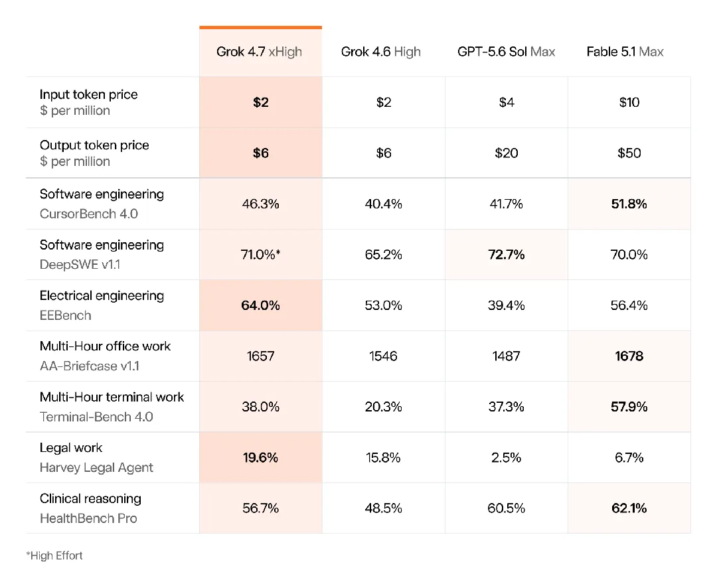Click the Output token price row label
The height and width of the screenshot is (588, 717).
click(94, 145)
